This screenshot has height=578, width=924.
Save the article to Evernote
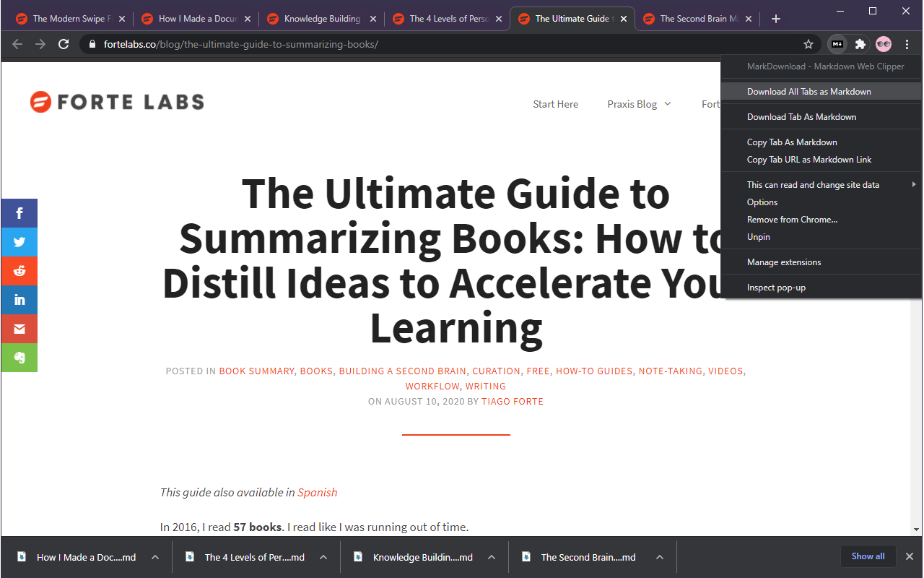pos(19,358)
